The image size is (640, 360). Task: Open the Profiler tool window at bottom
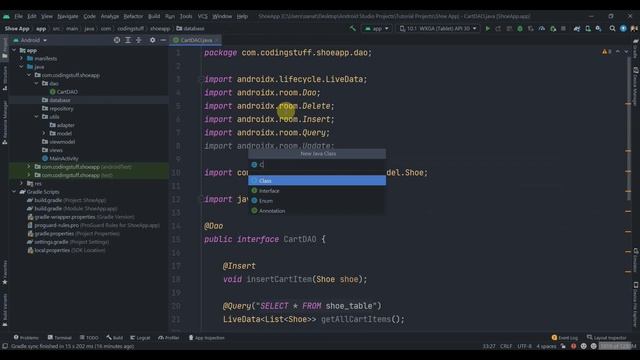[x=169, y=338]
